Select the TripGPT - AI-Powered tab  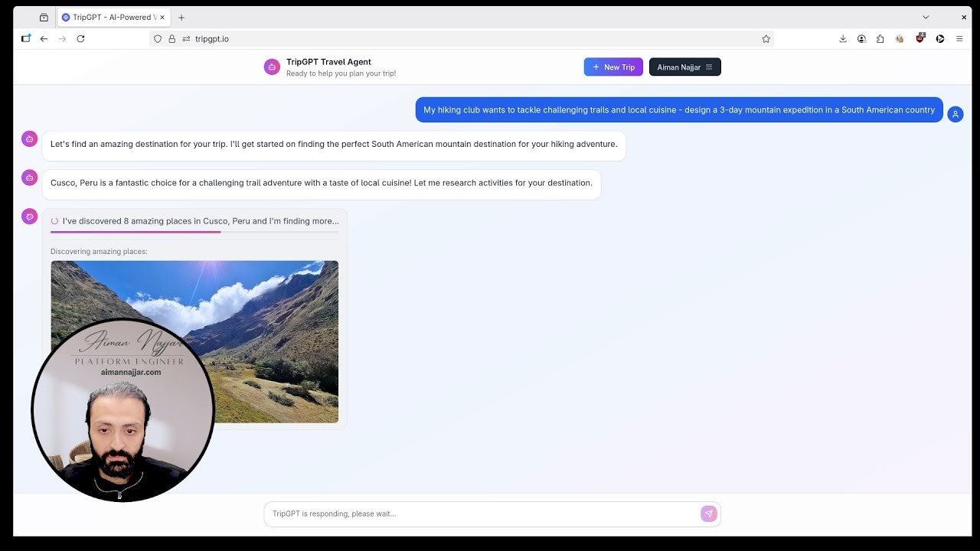pos(113,18)
